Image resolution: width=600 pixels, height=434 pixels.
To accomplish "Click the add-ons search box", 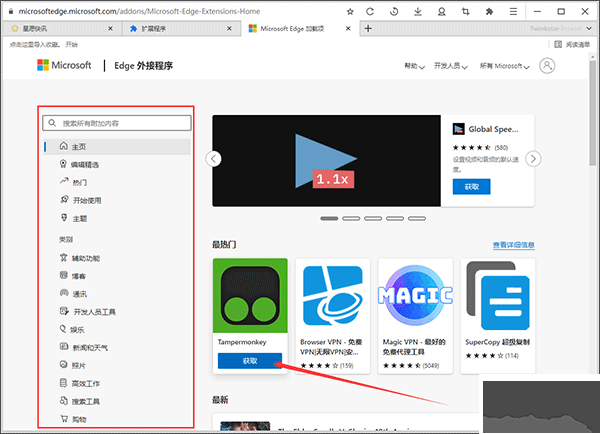I will tap(118, 123).
